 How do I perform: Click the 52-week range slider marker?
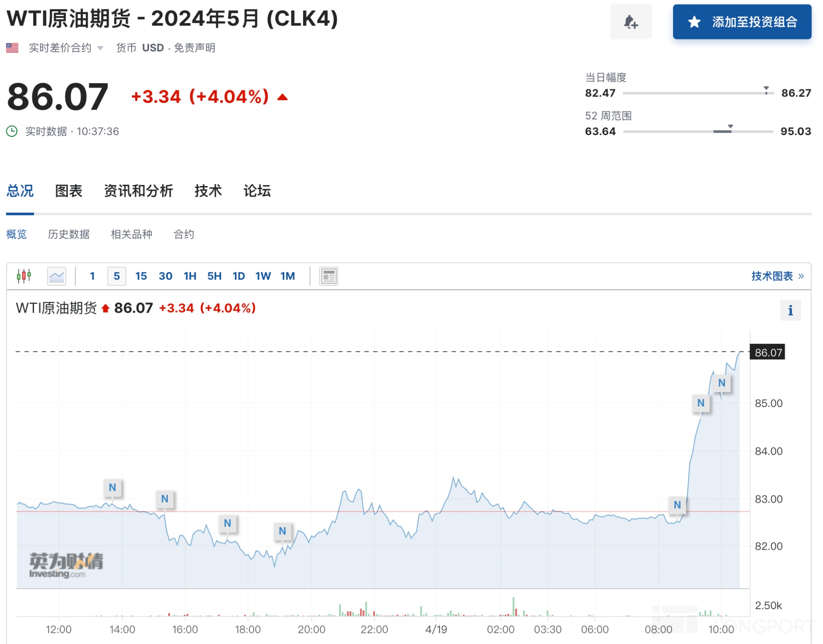[730, 127]
